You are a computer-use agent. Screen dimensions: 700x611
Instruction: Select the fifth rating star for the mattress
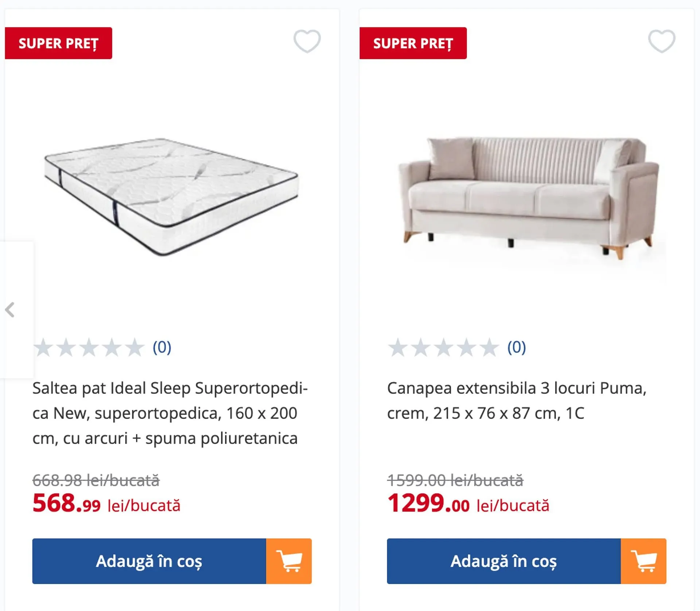(135, 347)
